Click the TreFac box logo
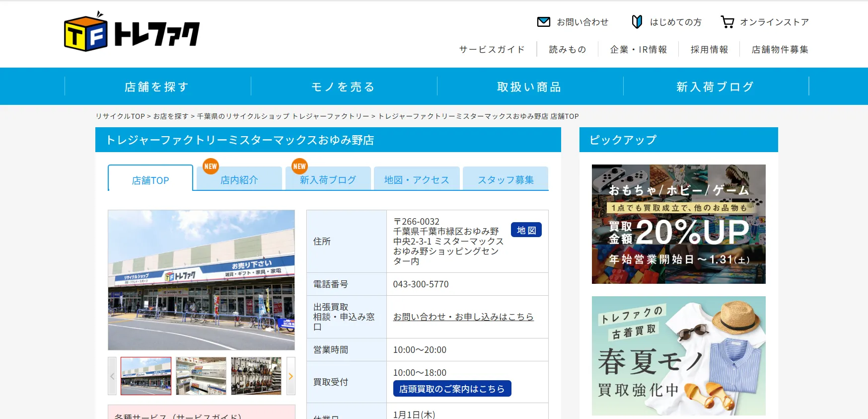This screenshot has width=868, height=419. (86, 32)
